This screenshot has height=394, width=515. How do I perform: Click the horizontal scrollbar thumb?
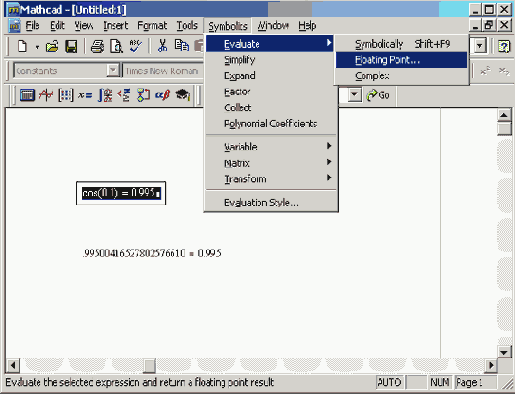(149, 365)
